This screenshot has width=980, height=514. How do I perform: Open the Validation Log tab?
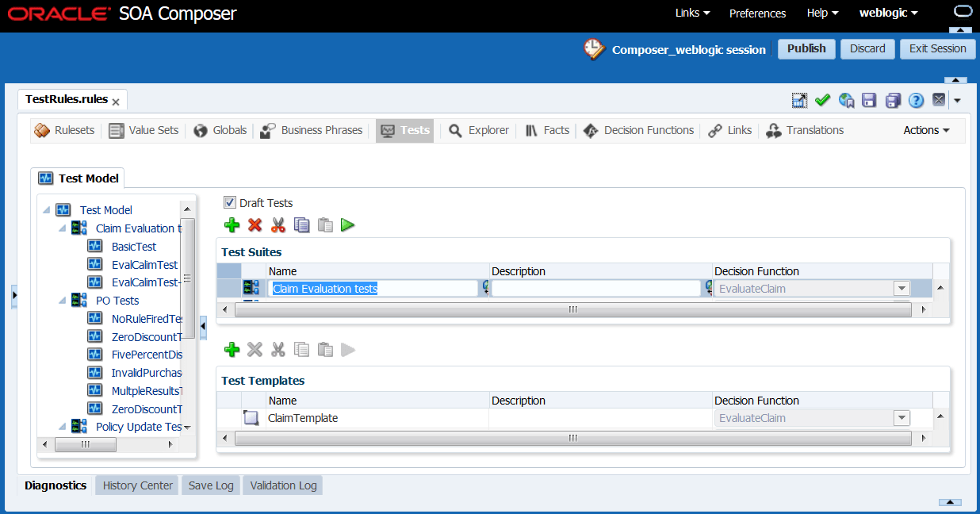coord(283,485)
